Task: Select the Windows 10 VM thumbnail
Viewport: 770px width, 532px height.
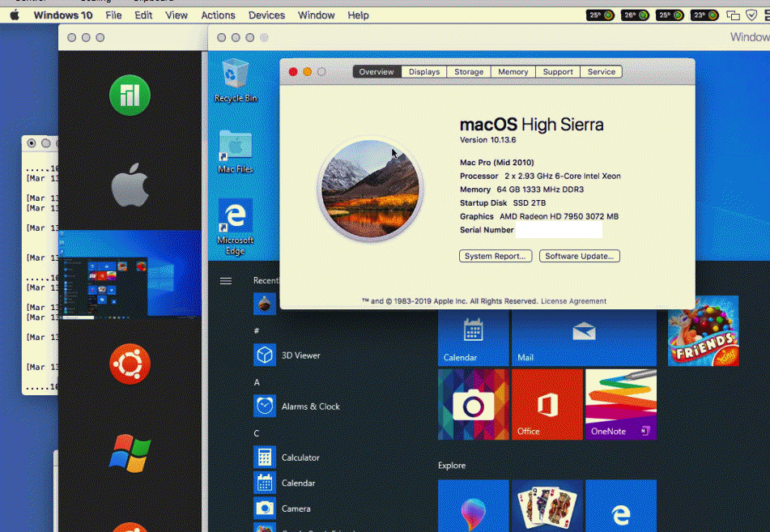Action: coord(130,274)
